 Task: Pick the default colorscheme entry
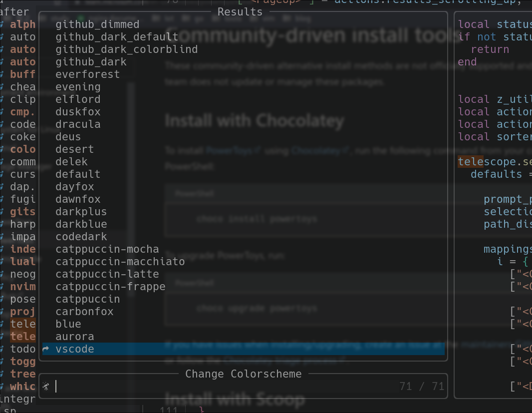tap(78, 174)
